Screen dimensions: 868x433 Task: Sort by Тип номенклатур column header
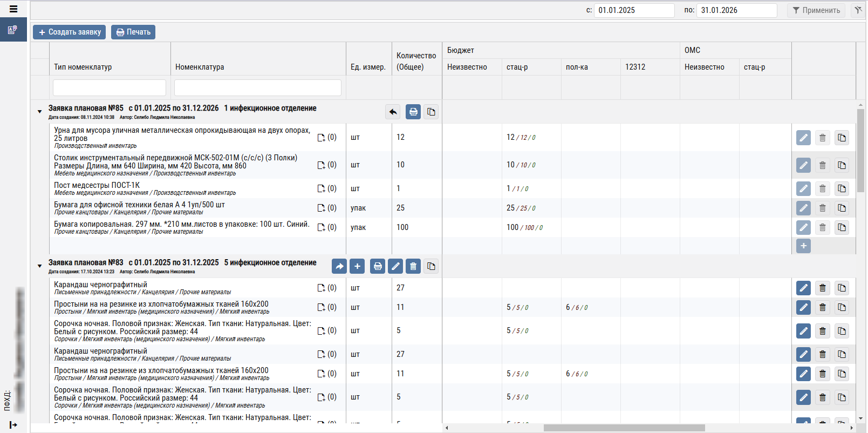tap(83, 67)
